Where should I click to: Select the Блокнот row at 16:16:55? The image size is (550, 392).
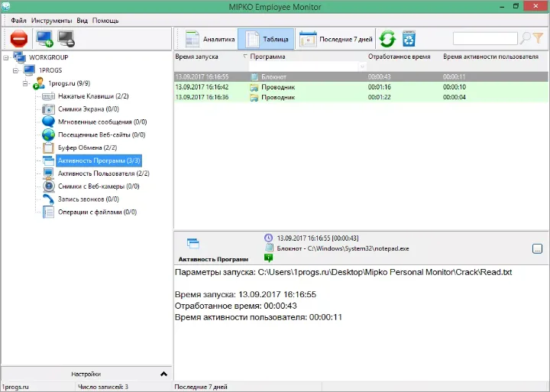point(361,77)
